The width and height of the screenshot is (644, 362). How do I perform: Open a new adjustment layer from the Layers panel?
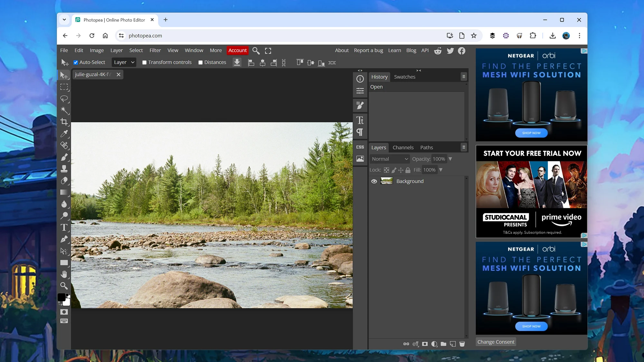point(434,344)
